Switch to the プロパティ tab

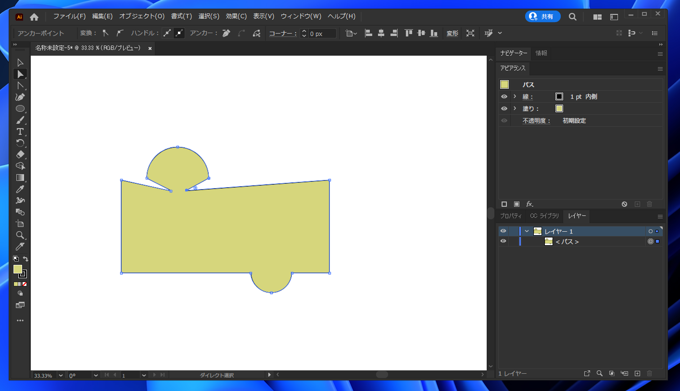510,216
